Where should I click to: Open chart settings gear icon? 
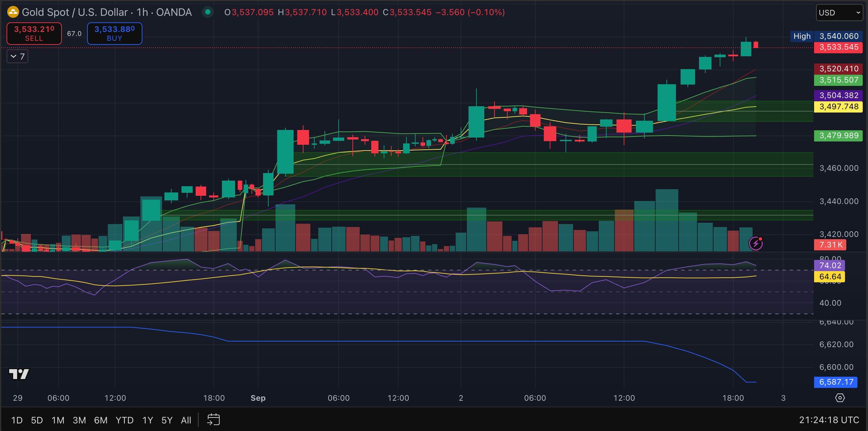coord(840,398)
